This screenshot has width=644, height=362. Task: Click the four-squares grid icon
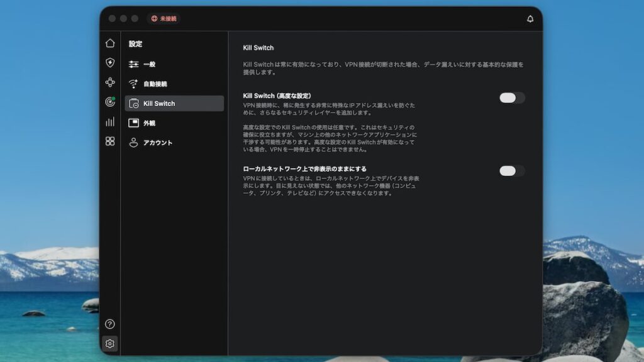(x=110, y=141)
